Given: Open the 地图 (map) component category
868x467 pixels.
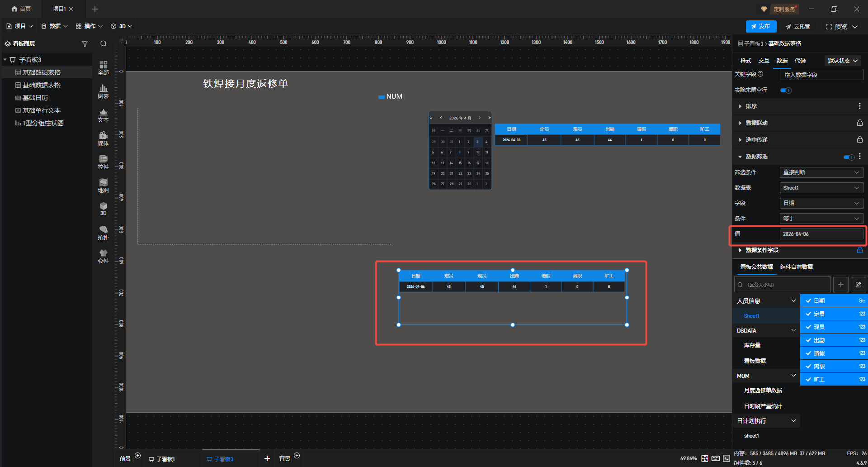Looking at the screenshot, I should [x=103, y=185].
